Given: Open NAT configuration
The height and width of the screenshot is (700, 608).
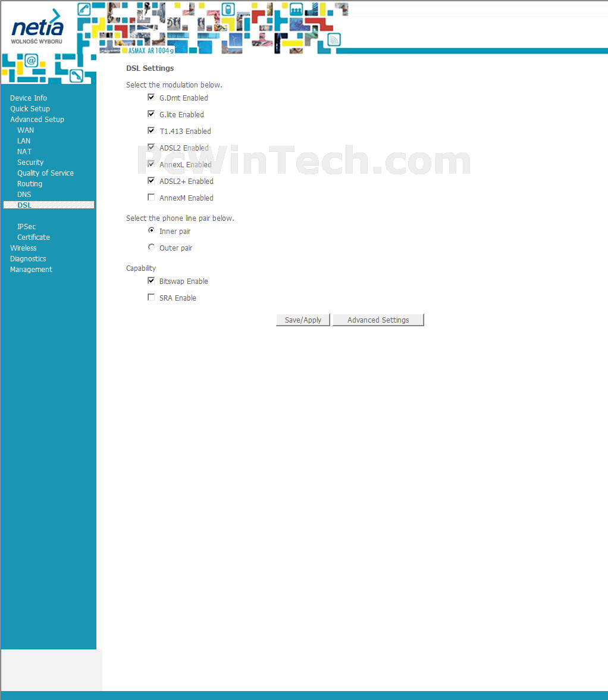Looking at the screenshot, I should point(24,151).
